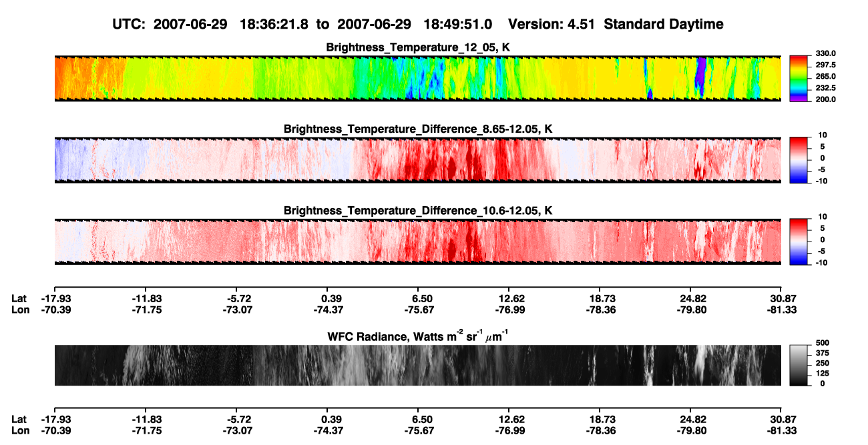Viewport: 868px width, 445px height.
Task: Click upper axis longitude value -75.67
Action: point(419,310)
